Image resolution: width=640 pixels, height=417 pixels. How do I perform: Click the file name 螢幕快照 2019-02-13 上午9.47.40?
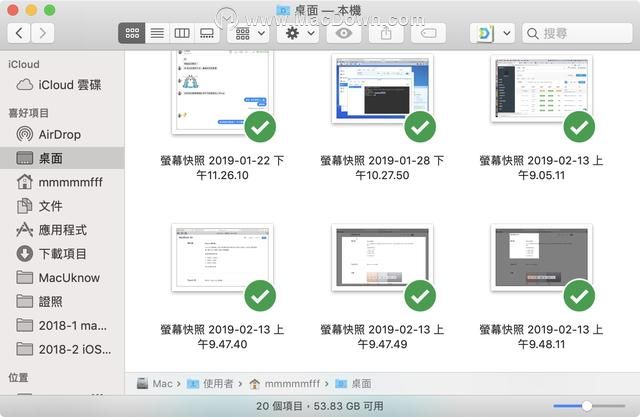click(x=222, y=337)
